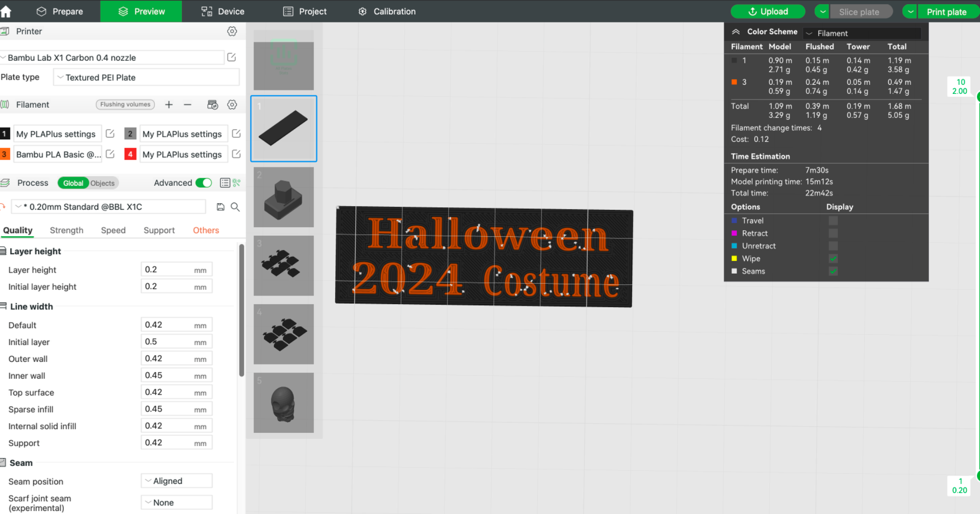Click the Layer height section icon
980x514 pixels.
[3, 251]
